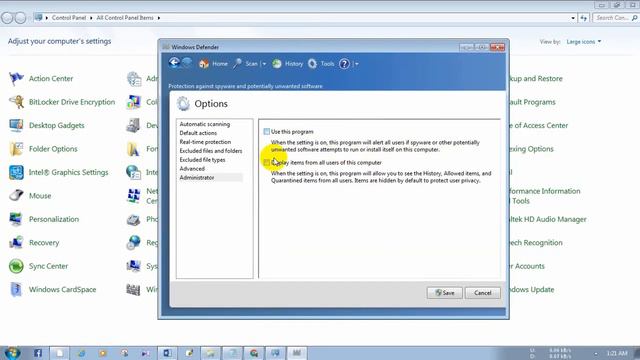
Task: Open User Accounts link
Action: [527, 266]
